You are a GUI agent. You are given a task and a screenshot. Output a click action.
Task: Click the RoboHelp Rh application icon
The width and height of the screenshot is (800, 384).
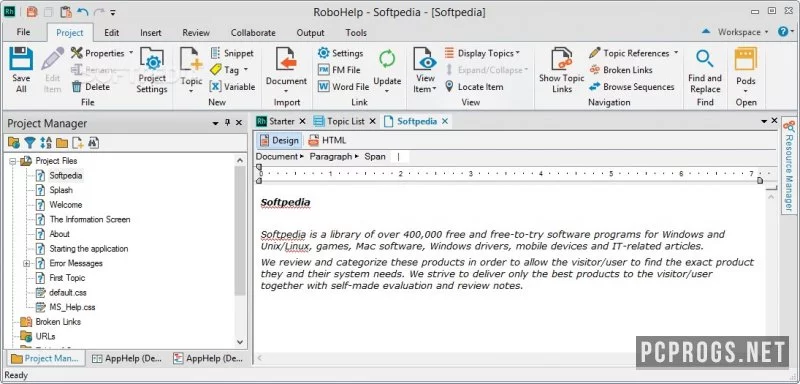(x=9, y=11)
